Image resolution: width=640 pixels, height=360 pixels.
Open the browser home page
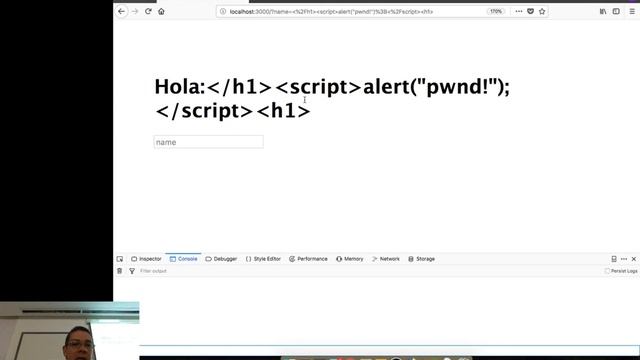point(161,11)
